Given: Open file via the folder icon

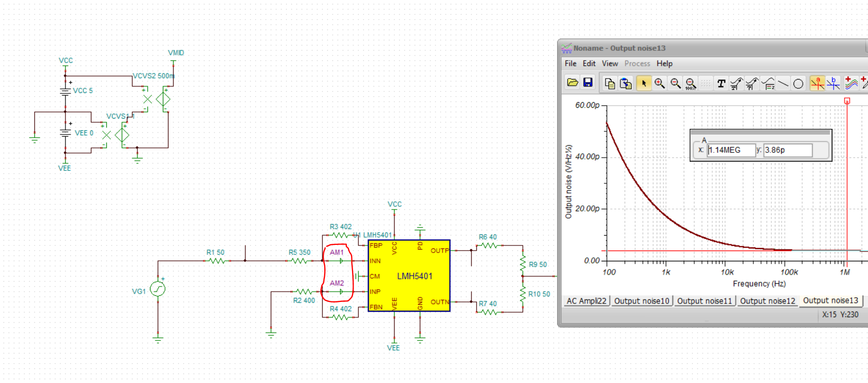Looking at the screenshot, I should pos(572,83).
